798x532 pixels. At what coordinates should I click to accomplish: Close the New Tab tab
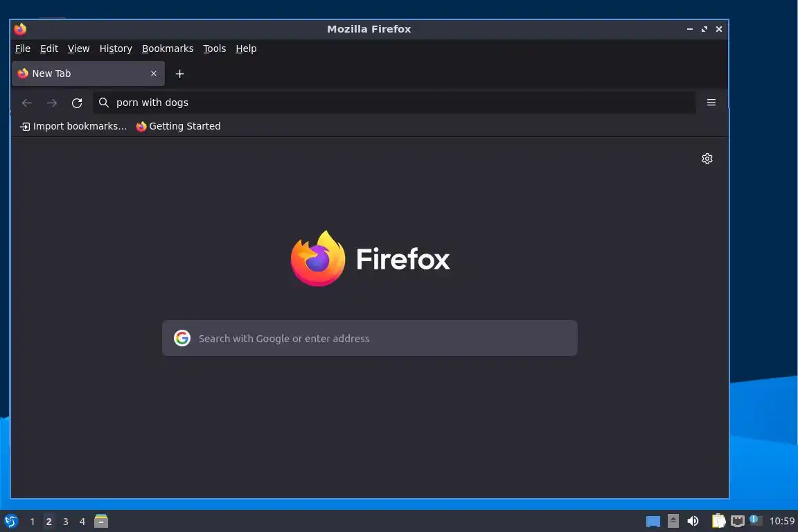click(154, 73)
